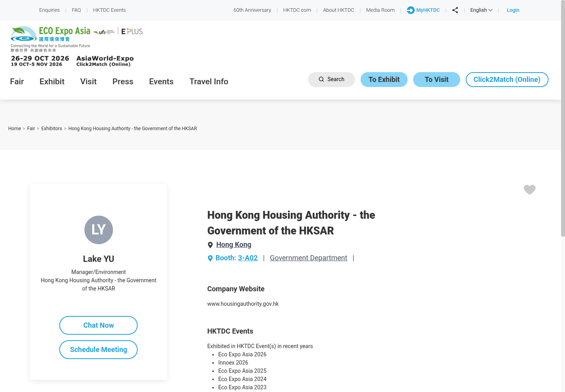Open Click2Match (Online) button
565x392 pixels.
507,80
